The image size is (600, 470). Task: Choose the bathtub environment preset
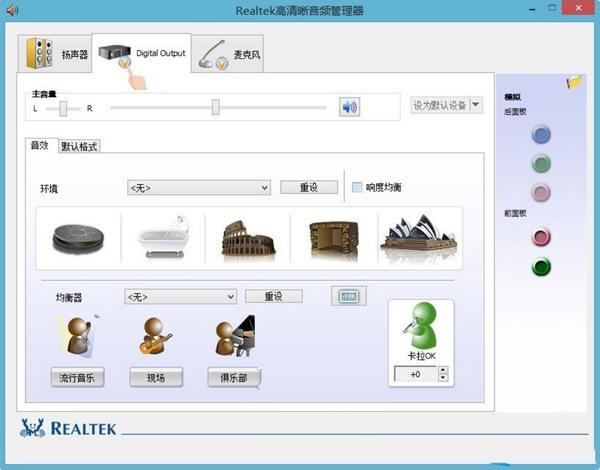pos(163,238)
